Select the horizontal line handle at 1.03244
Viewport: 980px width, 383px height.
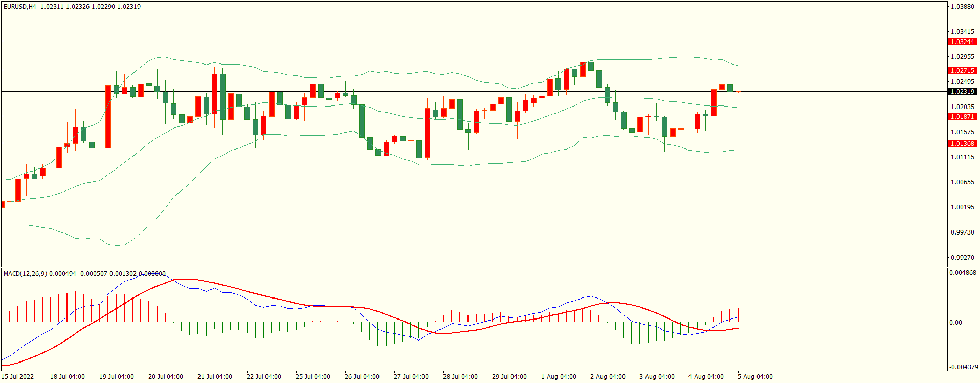[3, 41]
